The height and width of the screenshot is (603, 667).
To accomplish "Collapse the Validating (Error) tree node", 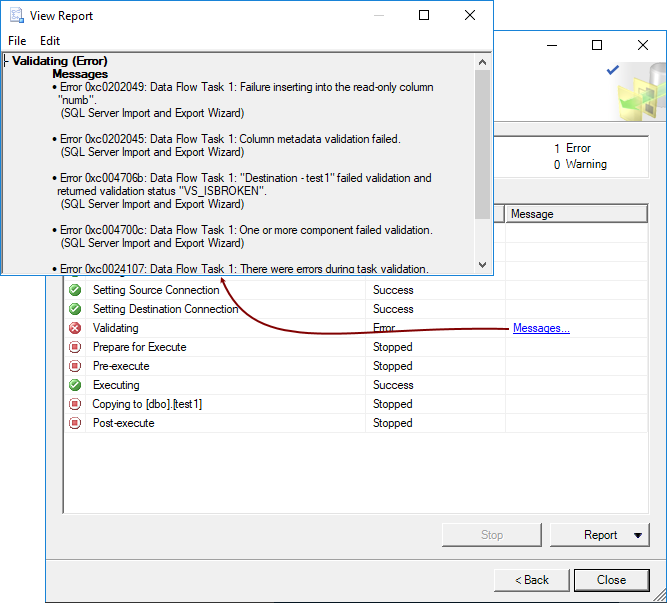I will click(x=6, y=61).
